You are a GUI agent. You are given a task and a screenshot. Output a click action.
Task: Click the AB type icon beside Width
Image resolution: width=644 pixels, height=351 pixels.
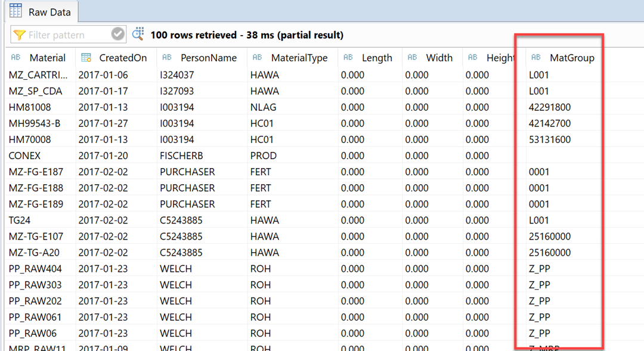pos(412,57)
